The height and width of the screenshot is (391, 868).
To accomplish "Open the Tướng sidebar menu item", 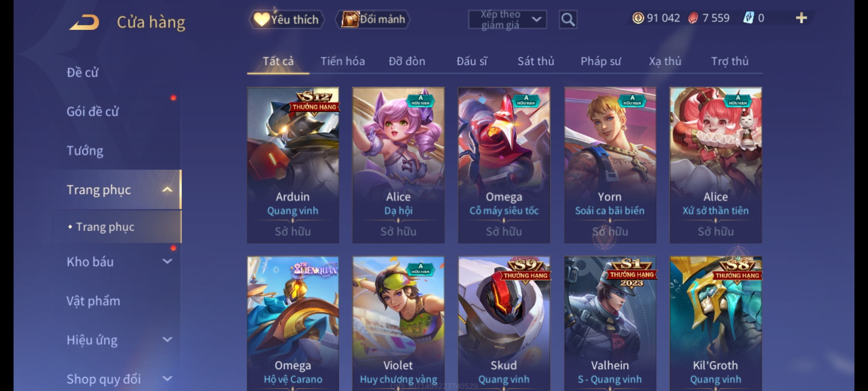I will pyautogui.click(x=85, y=151).
